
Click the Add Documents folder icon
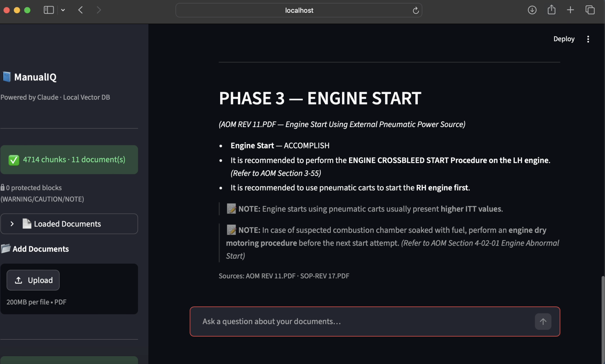(x=5, y=249)
